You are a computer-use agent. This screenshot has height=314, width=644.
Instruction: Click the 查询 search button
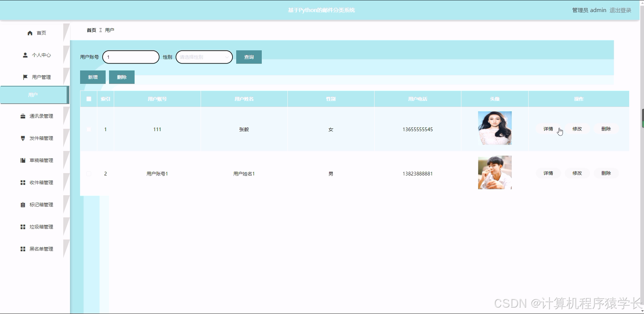249,57
